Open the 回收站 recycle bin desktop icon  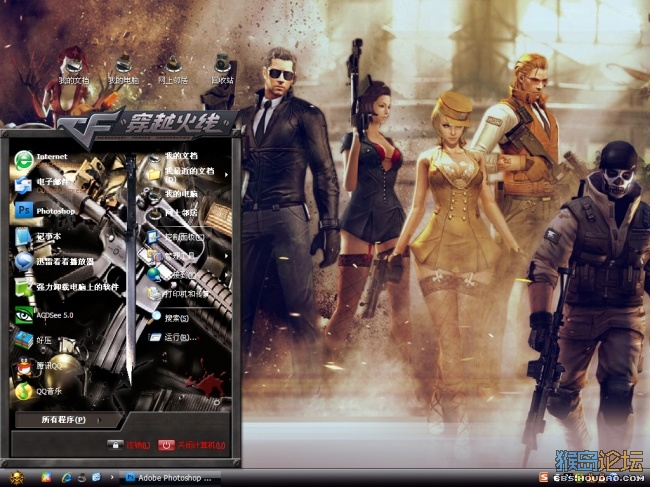tap(223, 70)
